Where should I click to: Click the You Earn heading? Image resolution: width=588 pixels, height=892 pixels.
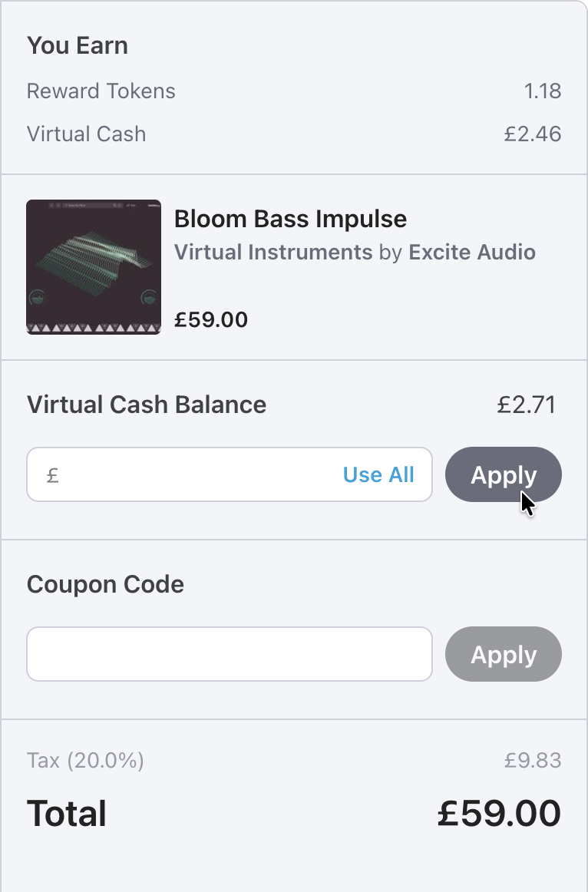[x=78, y=45]
